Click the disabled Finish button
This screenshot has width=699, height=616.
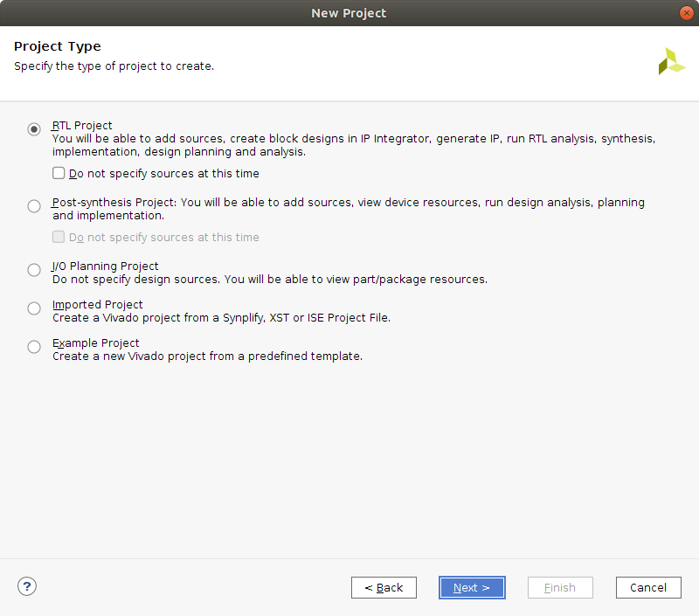pyautogui.click(x=560, y=587)
